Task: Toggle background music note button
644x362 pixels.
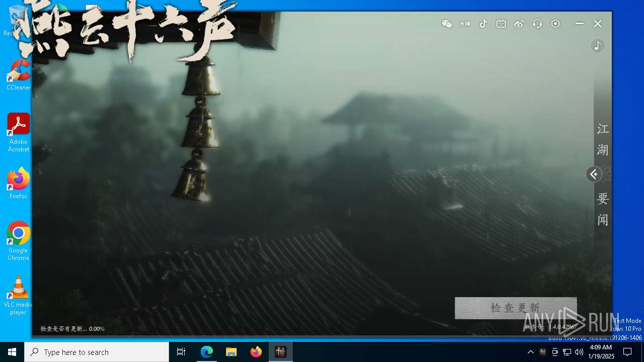Action: (598, 46)
